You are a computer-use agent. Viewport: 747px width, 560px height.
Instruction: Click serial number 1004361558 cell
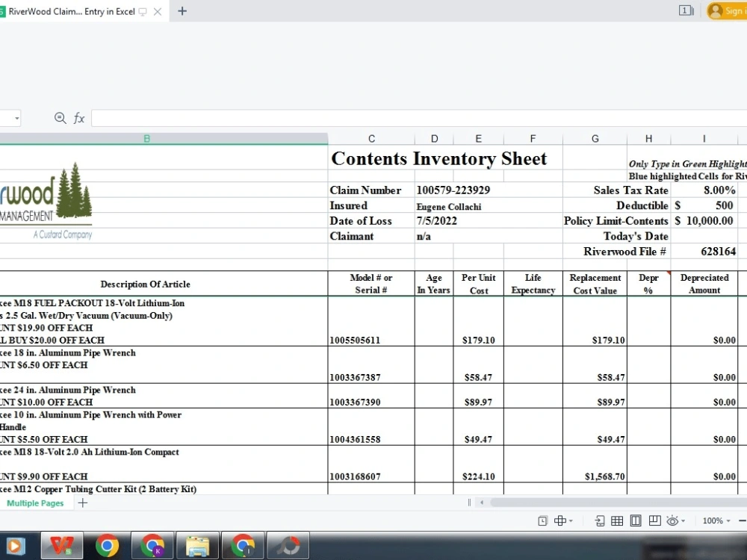pyautogui.click(x=371, y=426)
